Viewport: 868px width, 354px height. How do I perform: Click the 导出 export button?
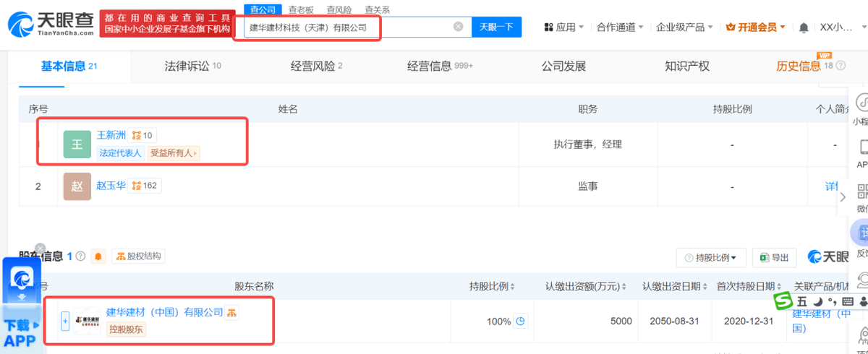(773, 257)
